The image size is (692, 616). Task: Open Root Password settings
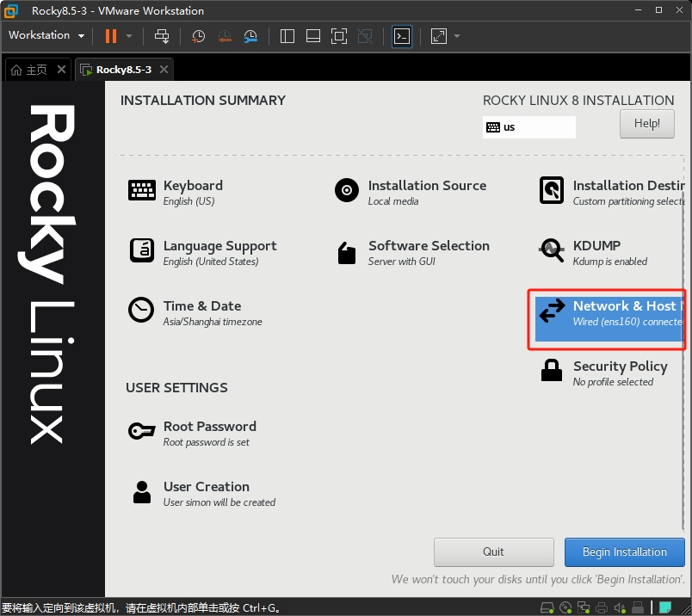coord(192,434)
